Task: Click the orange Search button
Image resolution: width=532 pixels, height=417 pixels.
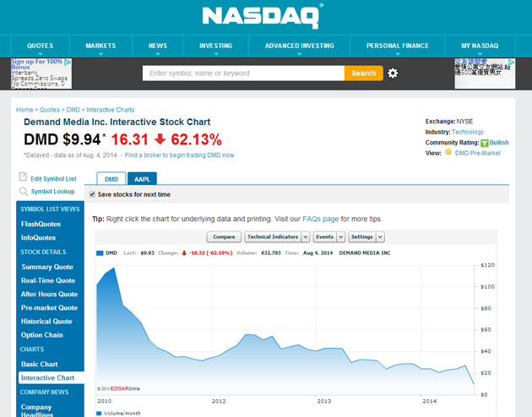Action: [364, 73]
